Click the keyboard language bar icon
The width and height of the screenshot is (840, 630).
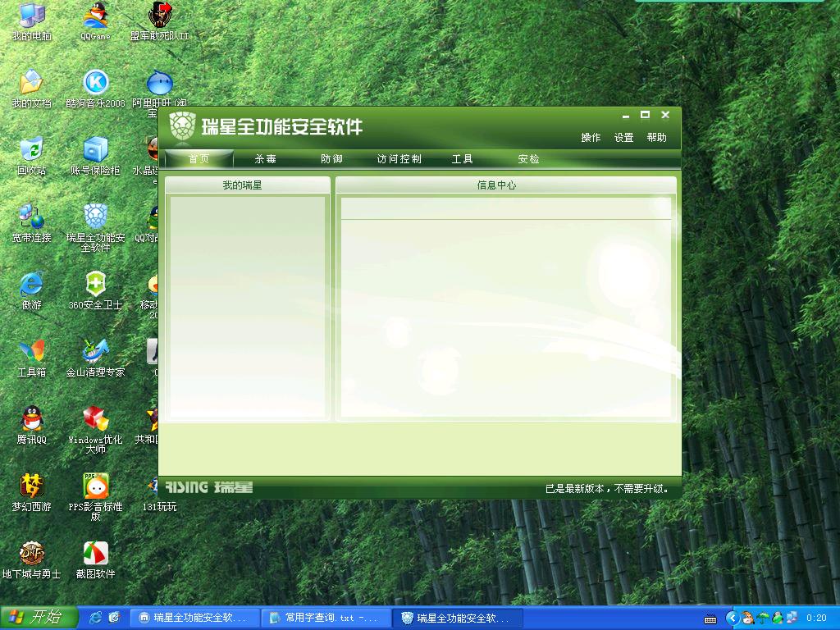coord(710,619)
